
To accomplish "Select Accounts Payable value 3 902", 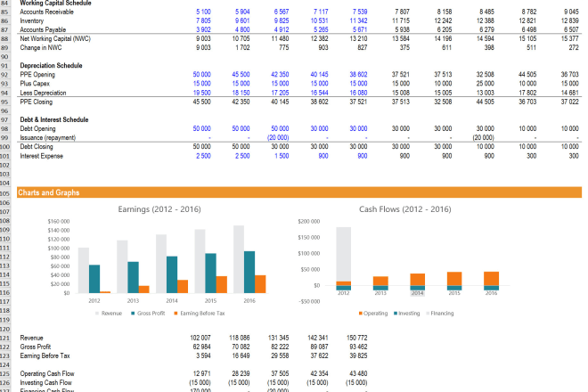I will coord(203,29).
